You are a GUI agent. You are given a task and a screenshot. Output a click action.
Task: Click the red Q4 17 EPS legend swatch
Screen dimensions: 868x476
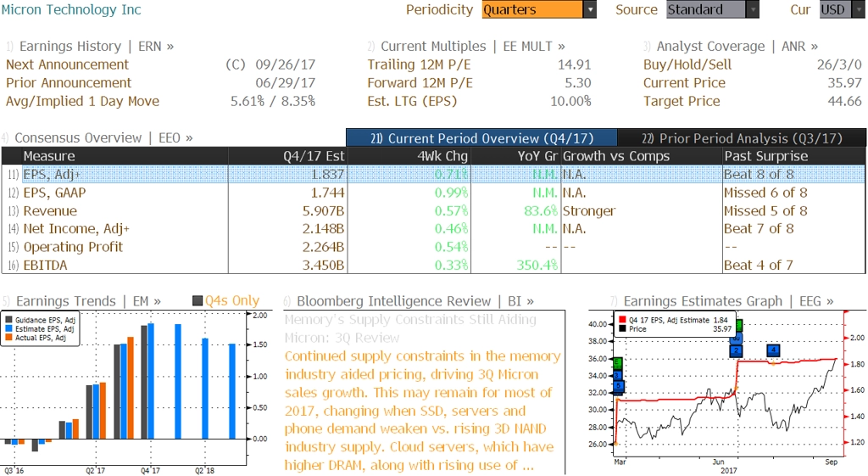click(x=623, y=320)
